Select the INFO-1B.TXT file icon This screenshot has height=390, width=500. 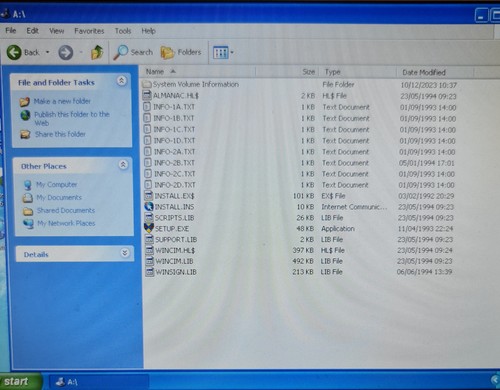(148, 118)
